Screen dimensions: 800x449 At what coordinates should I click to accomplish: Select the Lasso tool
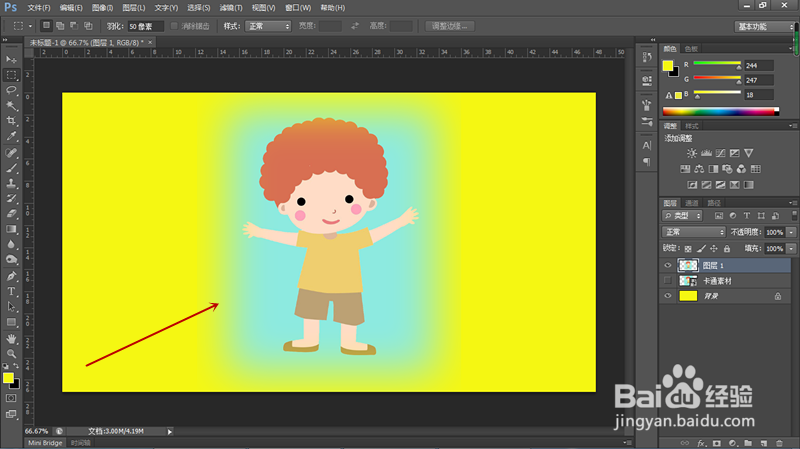[x=11, y=90]
